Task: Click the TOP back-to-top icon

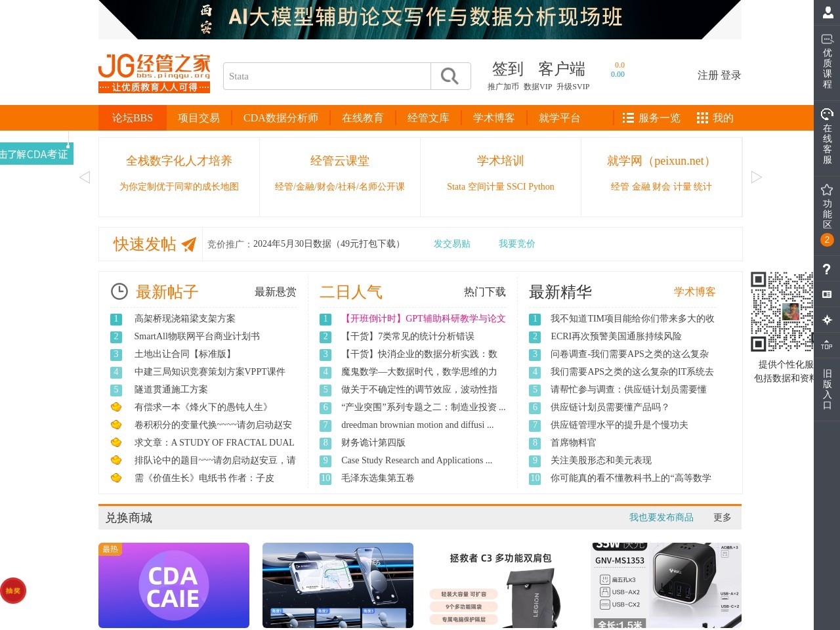Action: [x=826, y=343]
